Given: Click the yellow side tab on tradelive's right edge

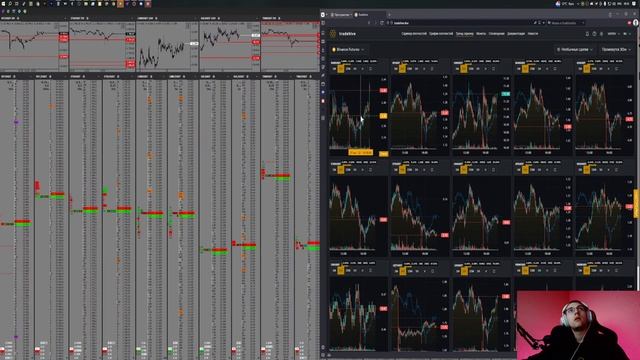Looking at the screenshot, I should (x=636, y=203).
